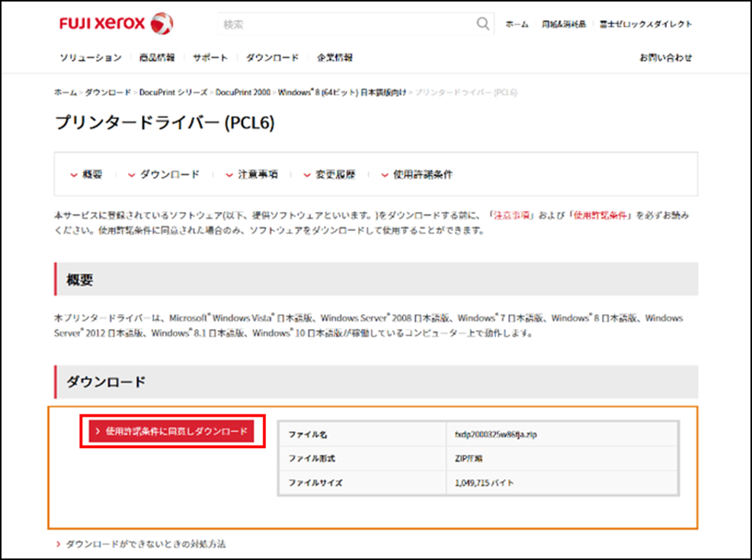Open the ソリューション menu
The height and width of the screenshot is (560, 752).
point(91,58)
